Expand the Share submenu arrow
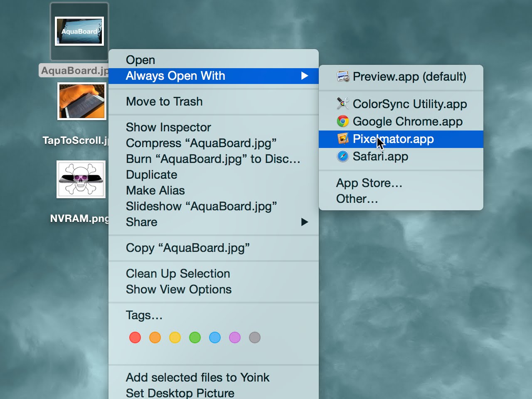The width and height of the screenshot is (532, 399). pos(305,222)
